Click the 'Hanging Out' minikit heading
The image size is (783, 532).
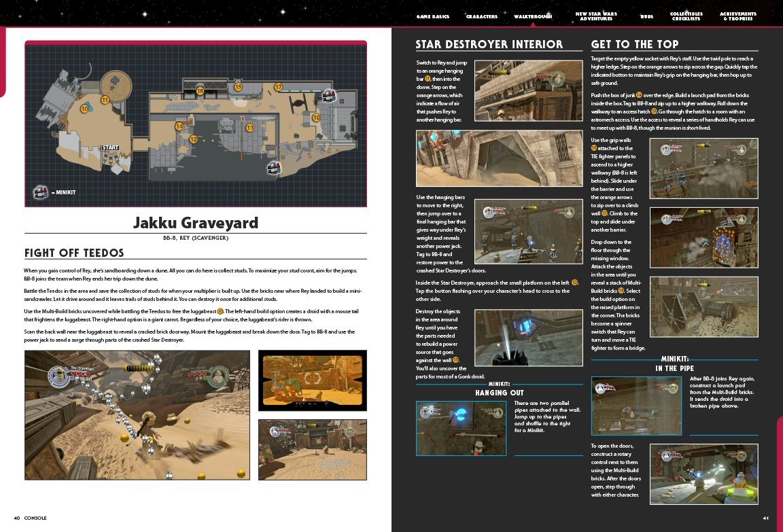point(500,393)
